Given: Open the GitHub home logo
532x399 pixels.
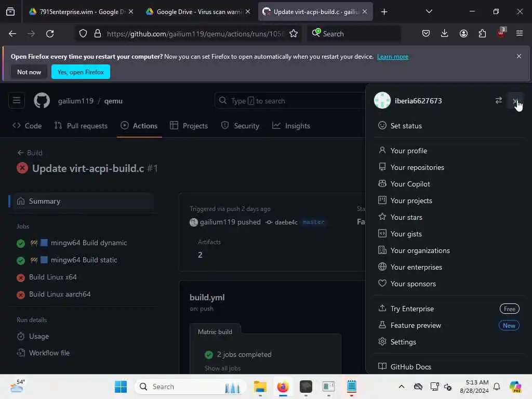Looking at the screenshot, I should point(42,101).
